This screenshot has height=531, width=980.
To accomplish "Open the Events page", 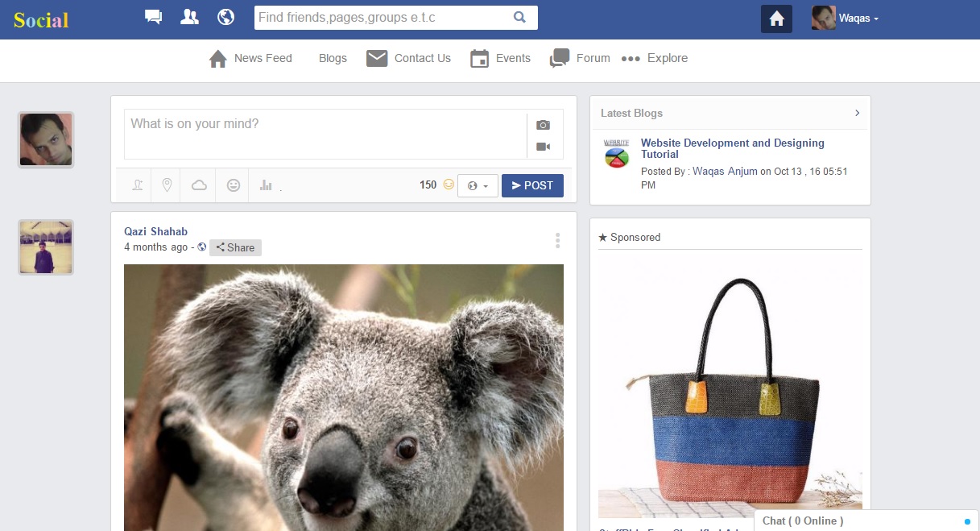I will point(500,58).
